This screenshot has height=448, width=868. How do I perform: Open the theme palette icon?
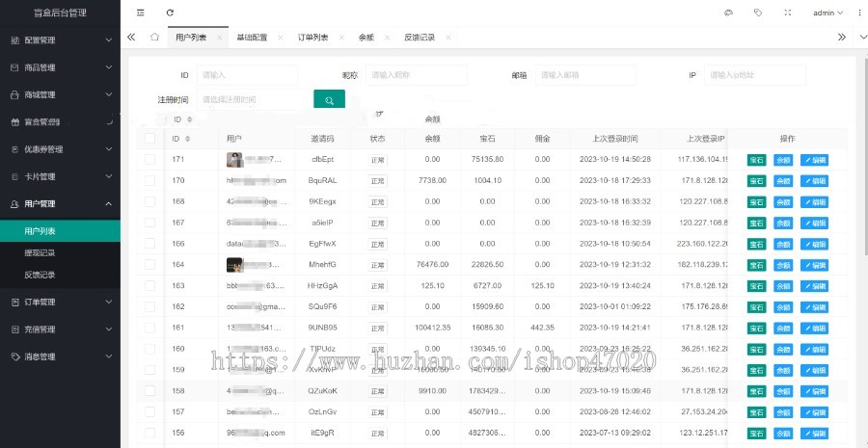(728, 13)
